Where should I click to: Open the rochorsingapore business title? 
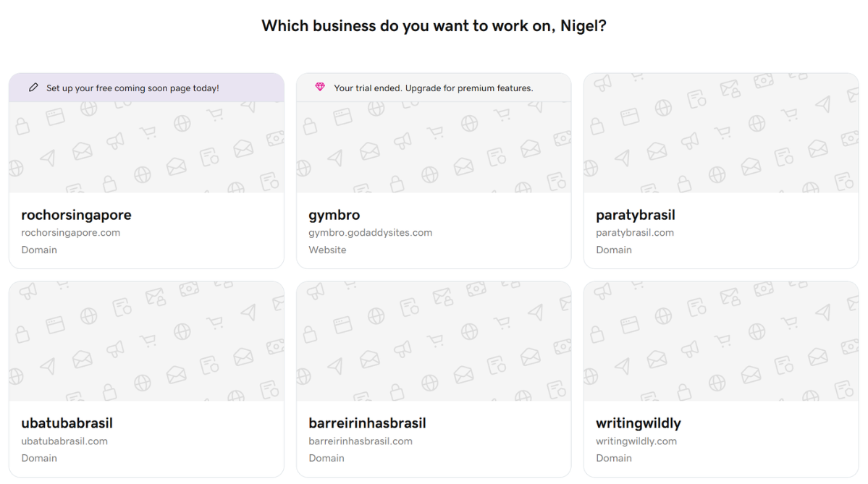pos(76,215)
